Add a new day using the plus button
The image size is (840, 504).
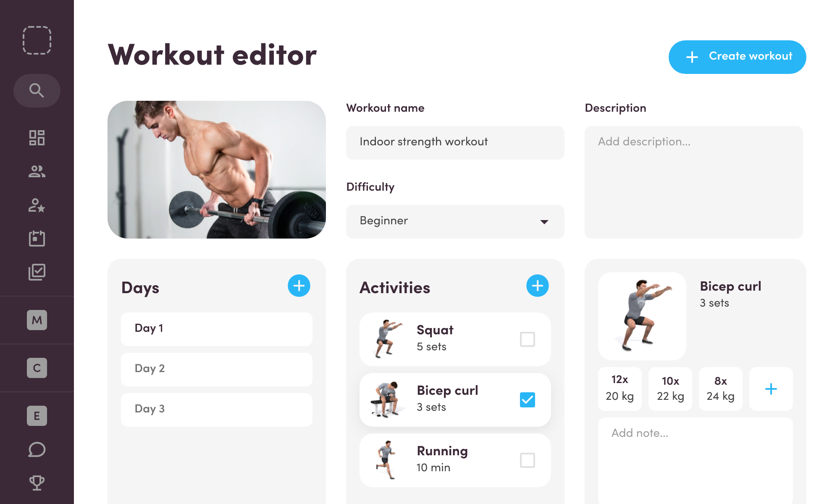[299, 285]
